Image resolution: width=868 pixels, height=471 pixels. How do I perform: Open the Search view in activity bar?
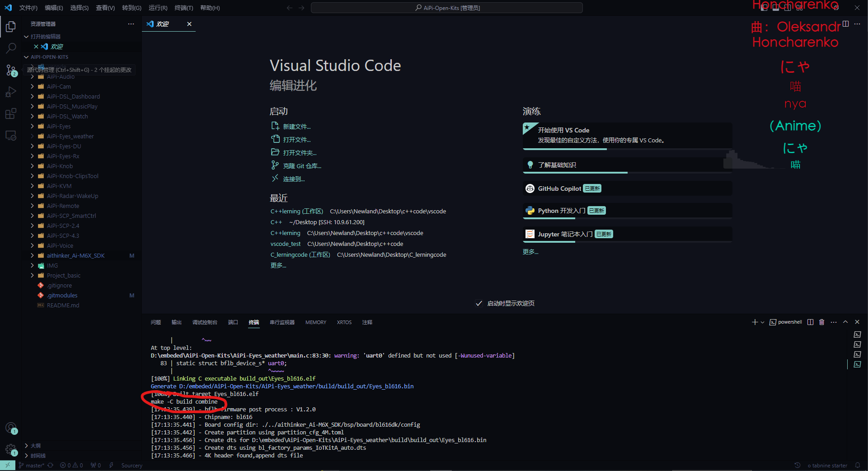coord(11,48)
